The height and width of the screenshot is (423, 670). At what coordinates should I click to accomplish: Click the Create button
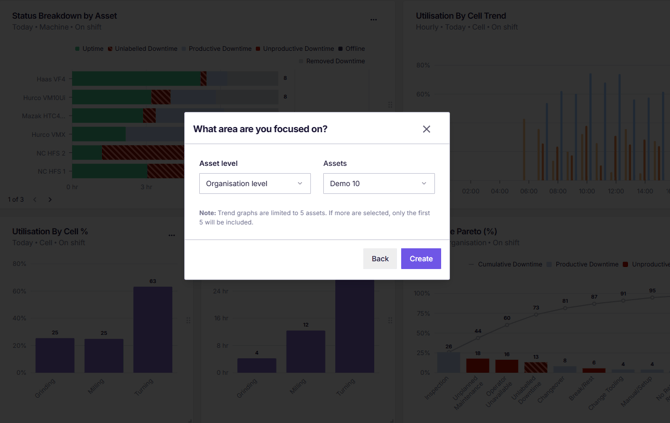(421, 258)
